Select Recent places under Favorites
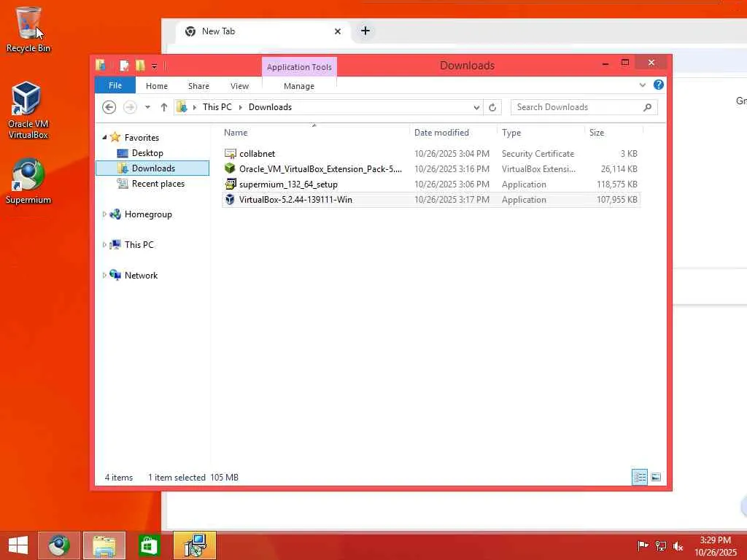The height and width of the screenshot is (560, 747). pyautogui.click(x=158, y=183)
